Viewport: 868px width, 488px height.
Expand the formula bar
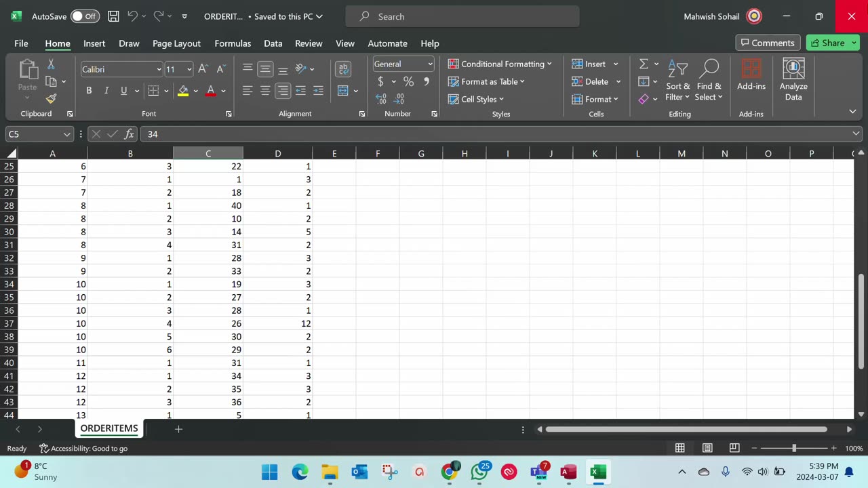856,134
